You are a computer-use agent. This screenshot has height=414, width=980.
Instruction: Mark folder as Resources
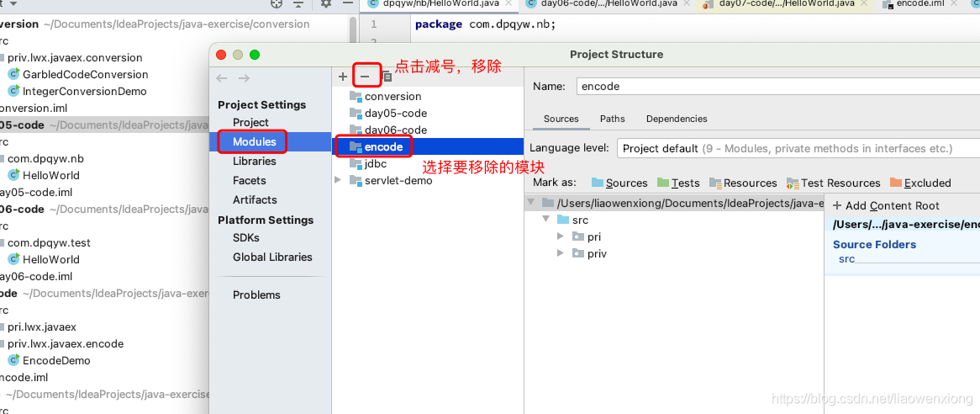(x=742, y=183)
